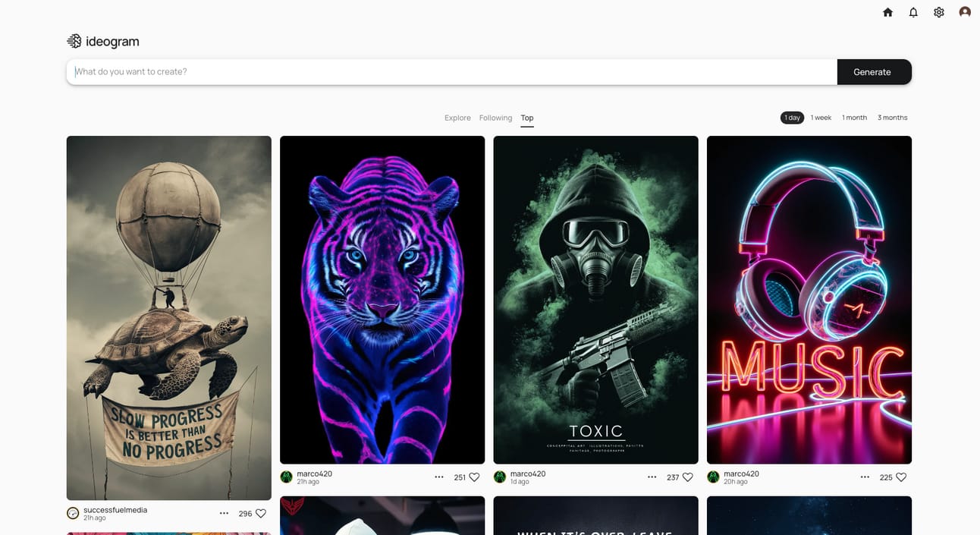The image size is (980, 535).
Task: Open the successfuelmedia username link
Action: coord(115,510)
